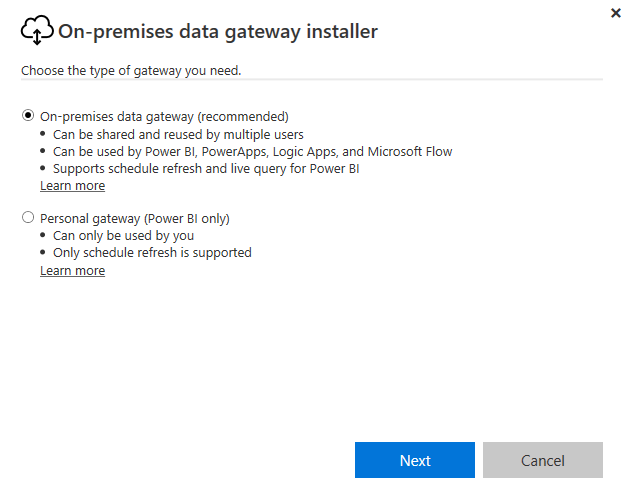Click 'Can be shared and reused by multiple users'

pos(178,135)
